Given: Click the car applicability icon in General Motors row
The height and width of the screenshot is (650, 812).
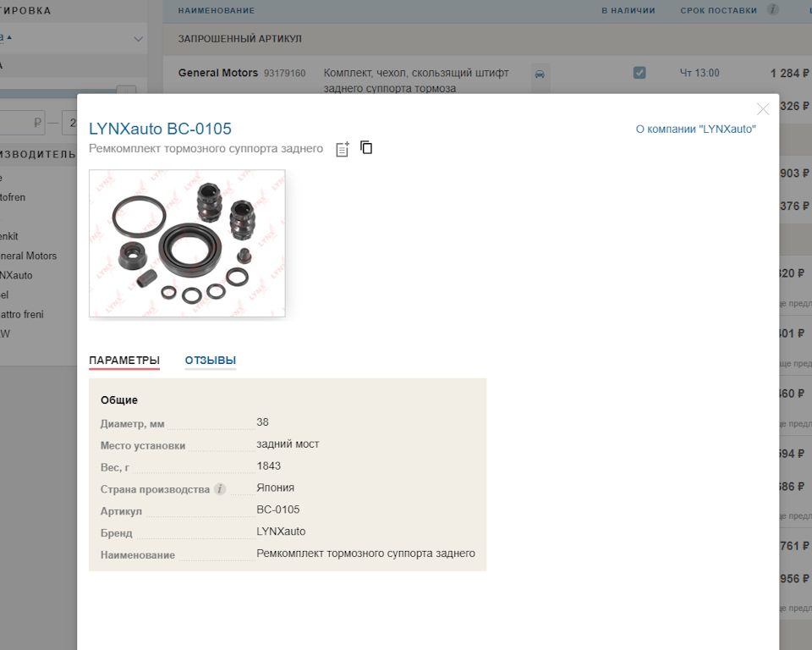Looking at the screenshot, I should [x=540, y=74].
